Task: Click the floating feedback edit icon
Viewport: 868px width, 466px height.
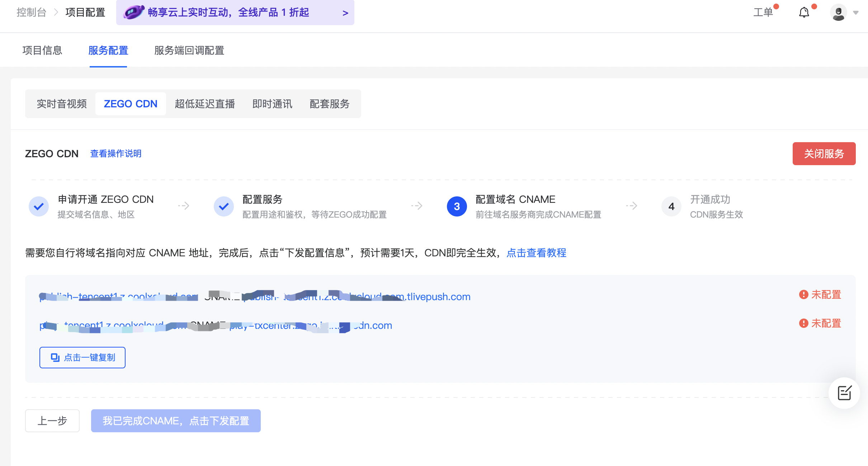Action: point(844,393)
